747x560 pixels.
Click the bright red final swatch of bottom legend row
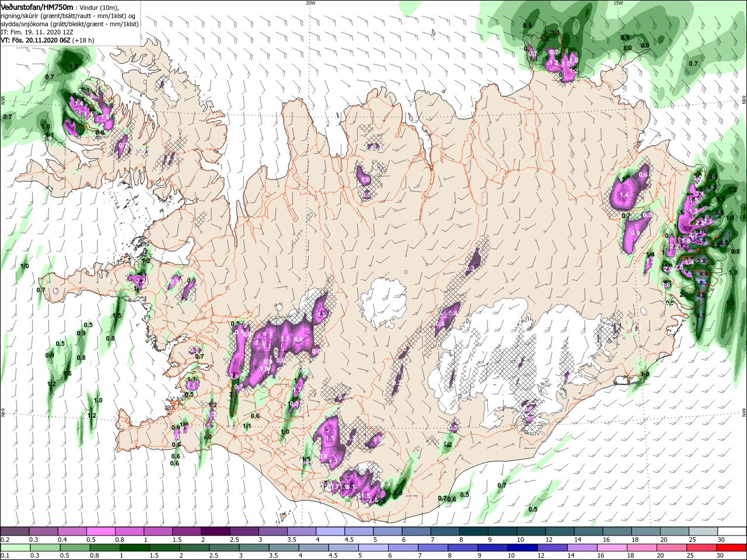point(732,548)
